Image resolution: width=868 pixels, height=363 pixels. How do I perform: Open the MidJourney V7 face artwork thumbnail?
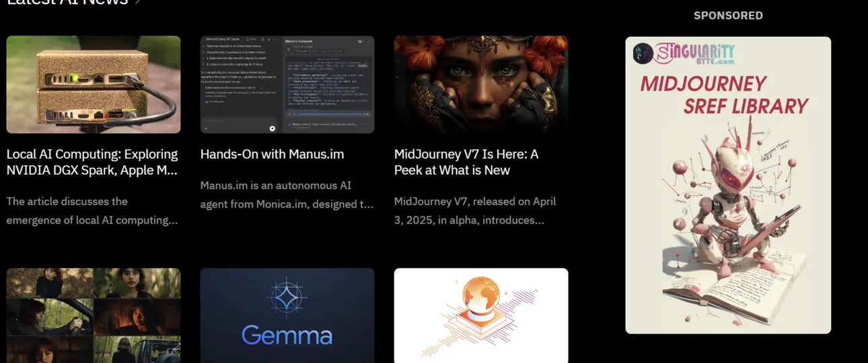[x=481, y=85]
